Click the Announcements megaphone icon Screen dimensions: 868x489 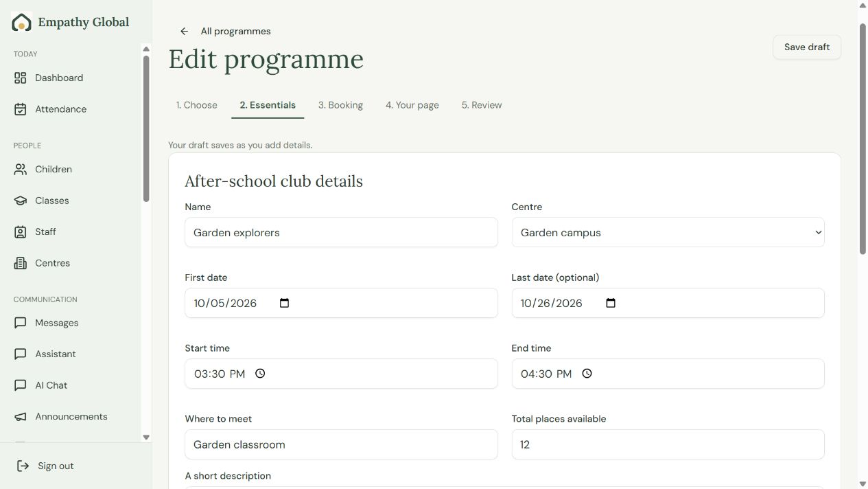(x=21, y=417)
